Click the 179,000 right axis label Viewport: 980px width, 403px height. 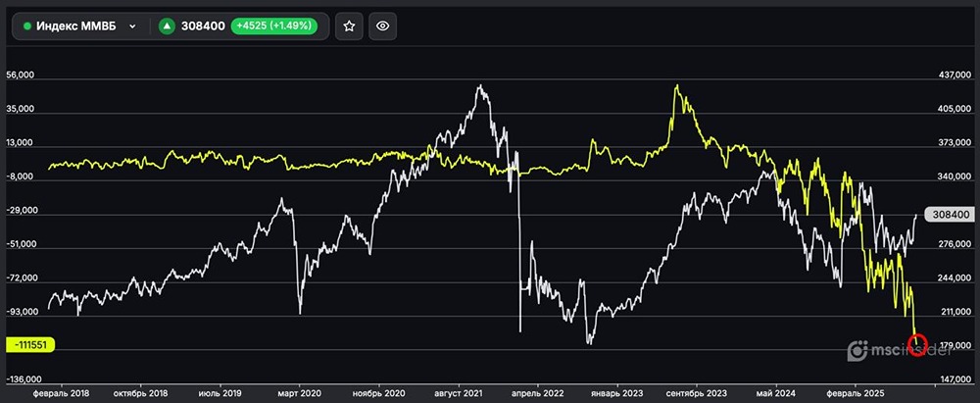(x=955, y=345)
